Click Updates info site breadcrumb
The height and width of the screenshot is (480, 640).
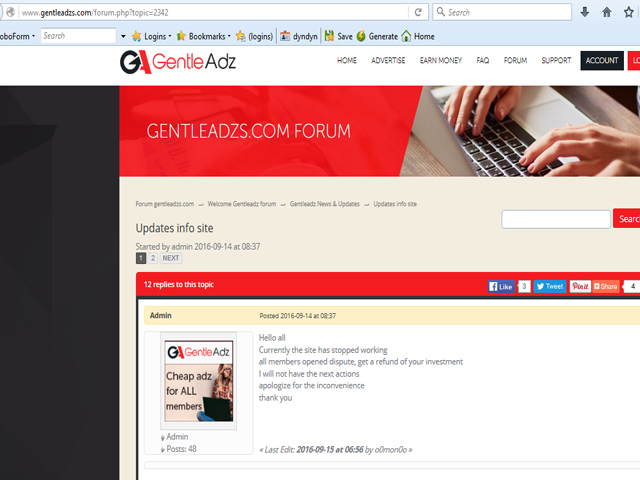pos(395,204)
